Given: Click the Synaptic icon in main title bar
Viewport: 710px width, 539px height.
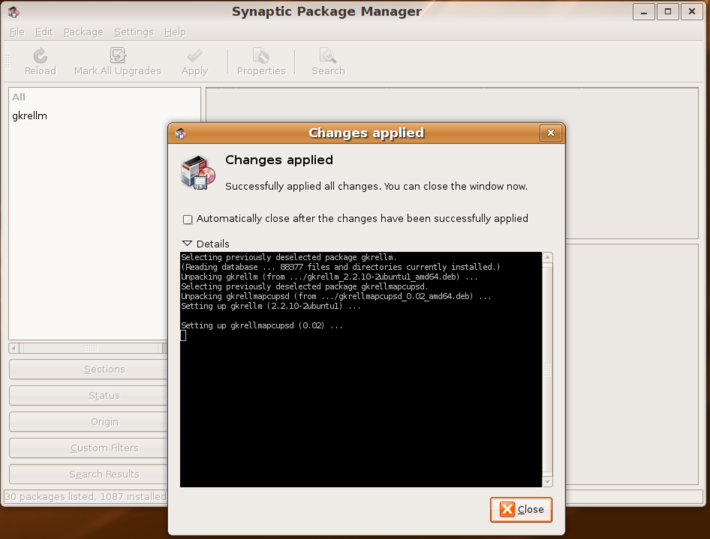Looking at the screenshot, I should [x=14, y=12].
